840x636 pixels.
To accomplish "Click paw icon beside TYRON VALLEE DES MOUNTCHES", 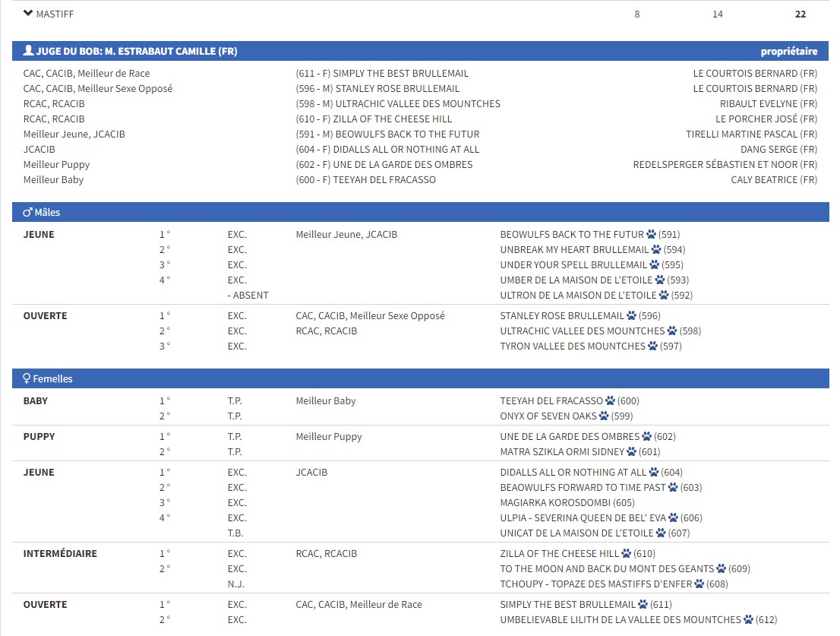I will click(652, 346).
